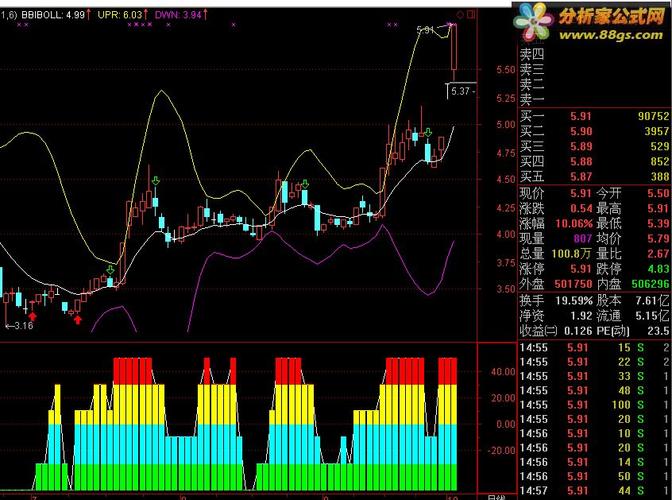Select the 14:57 trade tick row
Viewport: 672px width, 500px height.
pyautogui.click(x=594, y=491)
